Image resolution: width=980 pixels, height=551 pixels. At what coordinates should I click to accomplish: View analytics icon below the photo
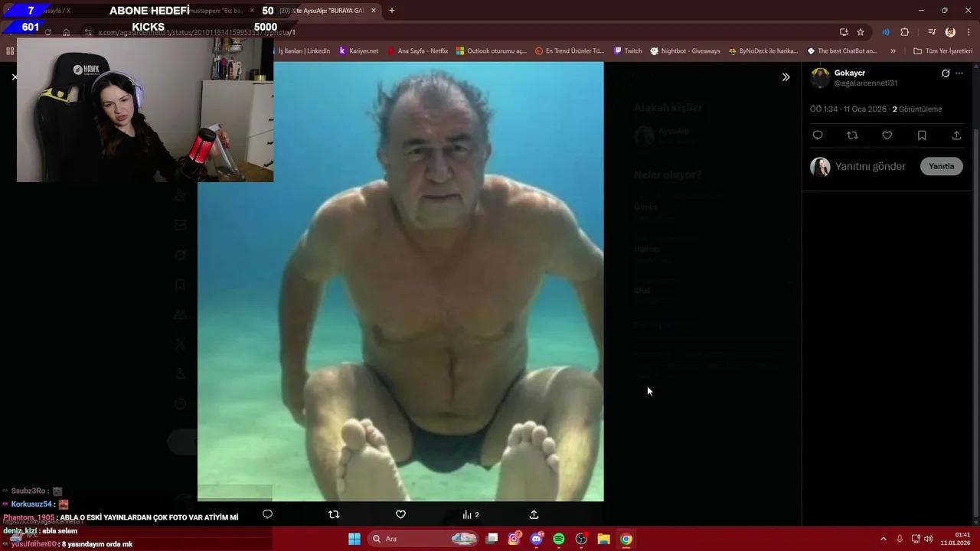point(470,514)
